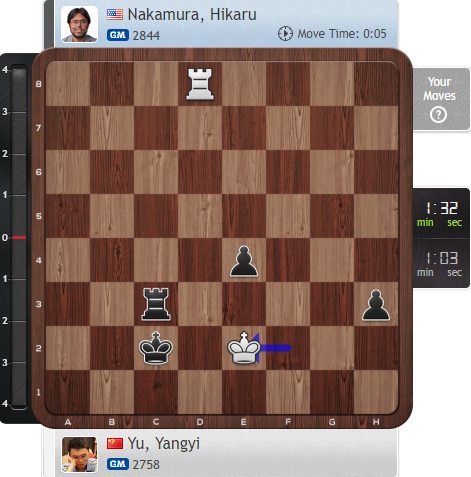Click the black pawn on e4

pyautogui.click(x=244, y=261)
